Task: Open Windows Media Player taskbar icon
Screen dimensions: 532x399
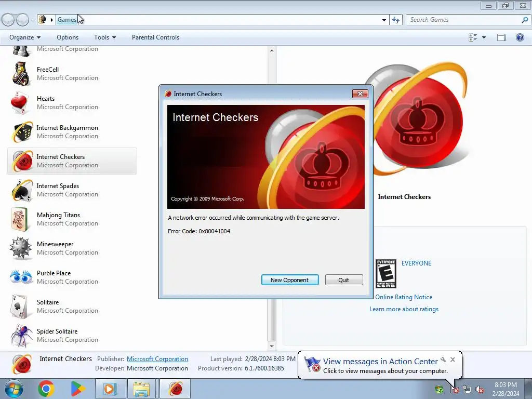Action: pos(110,389)
